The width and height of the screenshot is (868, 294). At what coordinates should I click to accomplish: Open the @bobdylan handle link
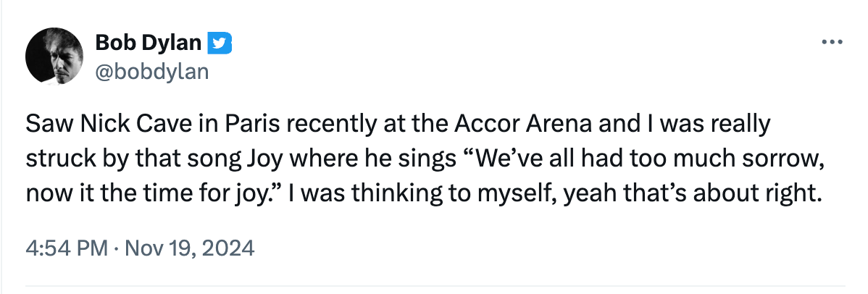152,71
